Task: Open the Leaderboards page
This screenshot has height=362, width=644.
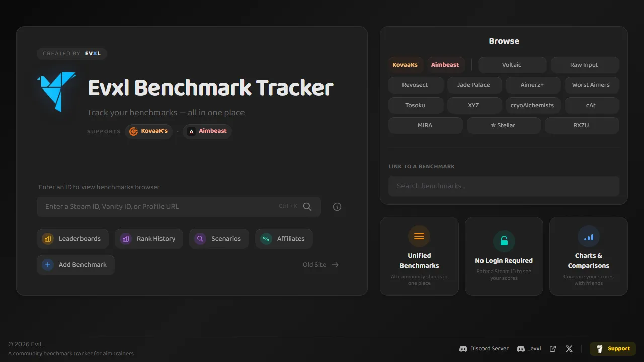Action: coord(72,239)
